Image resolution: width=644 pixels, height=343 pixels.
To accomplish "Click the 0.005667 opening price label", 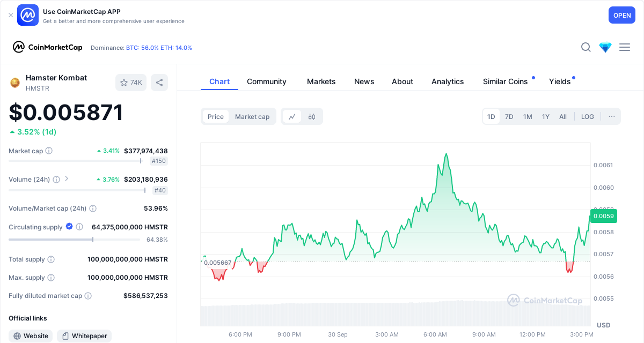I will click(217, 263).
